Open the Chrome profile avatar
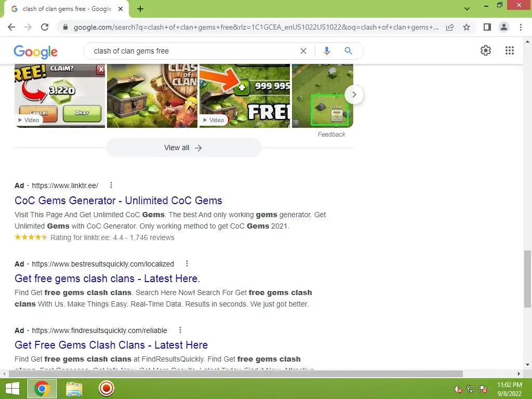The width and height of the screenshot is (532, 399). pyautogui.click(x=504, y=27)
